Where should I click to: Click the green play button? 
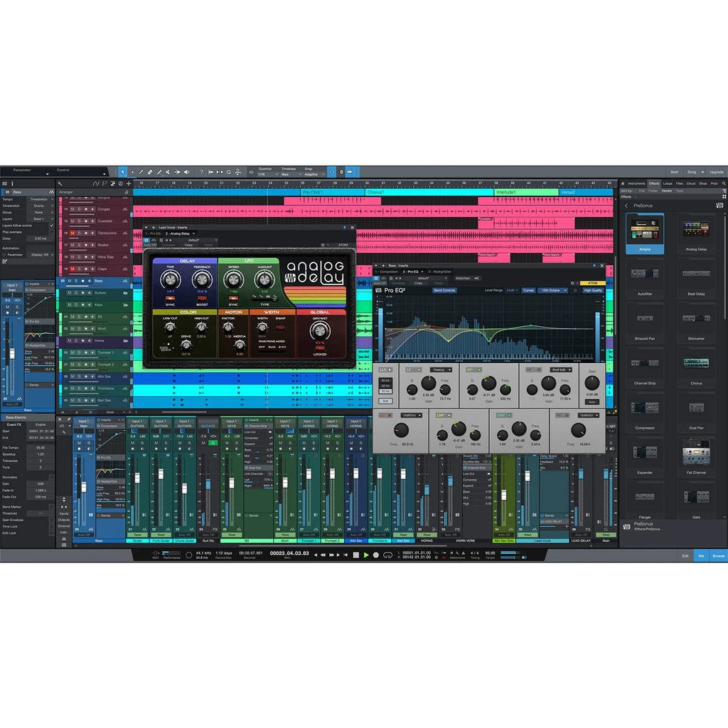(366, 555)
